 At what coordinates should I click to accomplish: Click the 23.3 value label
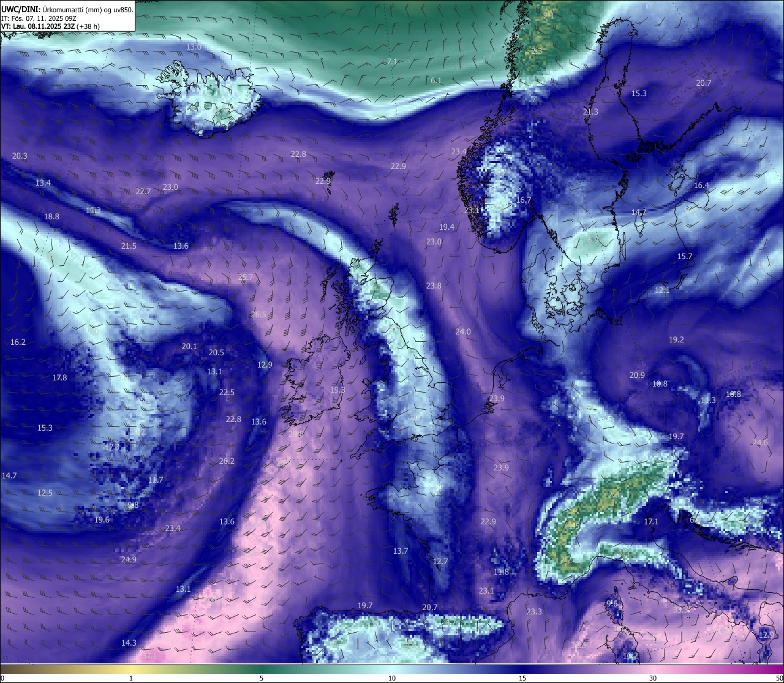[x=534, y=611]
